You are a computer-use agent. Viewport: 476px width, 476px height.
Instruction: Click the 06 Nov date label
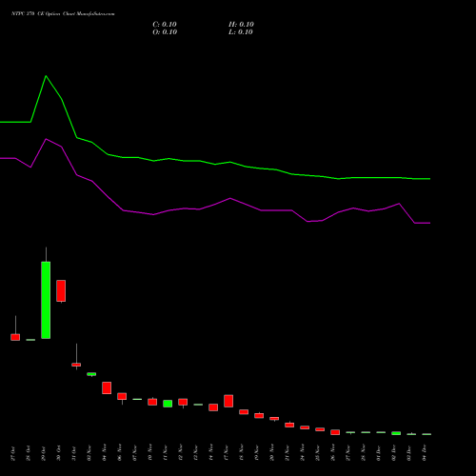[x=120, y=453]
